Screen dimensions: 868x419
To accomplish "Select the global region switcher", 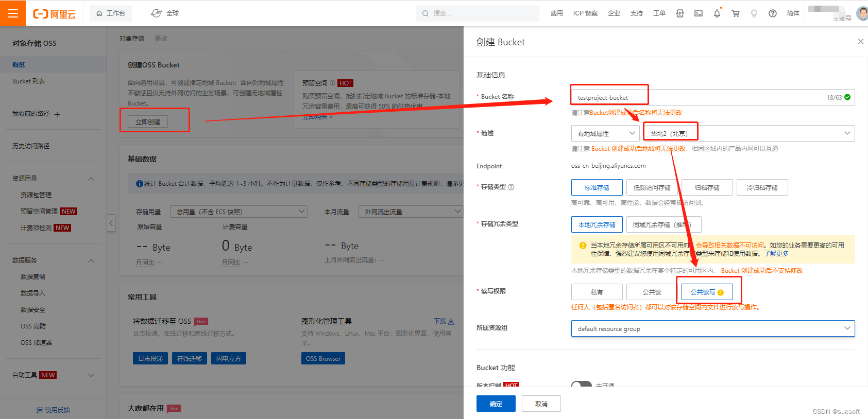I will coord(165,13).
